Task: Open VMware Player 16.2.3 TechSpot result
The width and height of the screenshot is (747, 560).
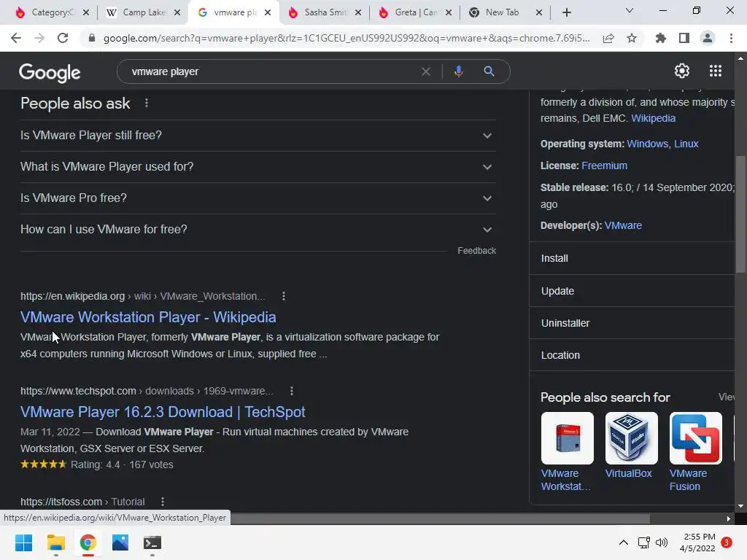Action: [163, 412]
